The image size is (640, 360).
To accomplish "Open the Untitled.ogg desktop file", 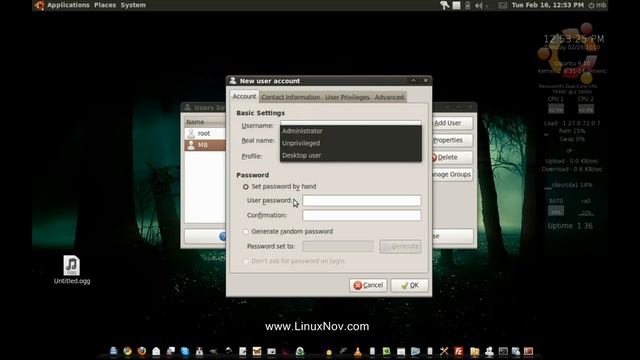I will tap(71, 269).
